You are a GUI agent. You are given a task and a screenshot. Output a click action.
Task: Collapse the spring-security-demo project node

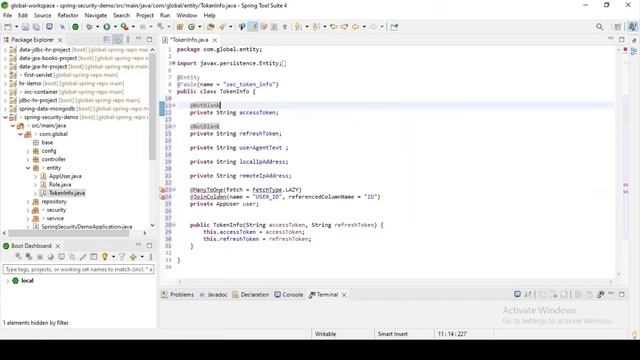point(5,117)
